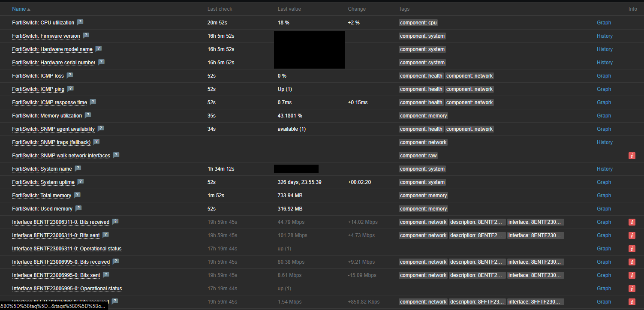
Task: Open red info icon for 8ENTF23006311-0 Bits received
Action: [x=632, y=222]
